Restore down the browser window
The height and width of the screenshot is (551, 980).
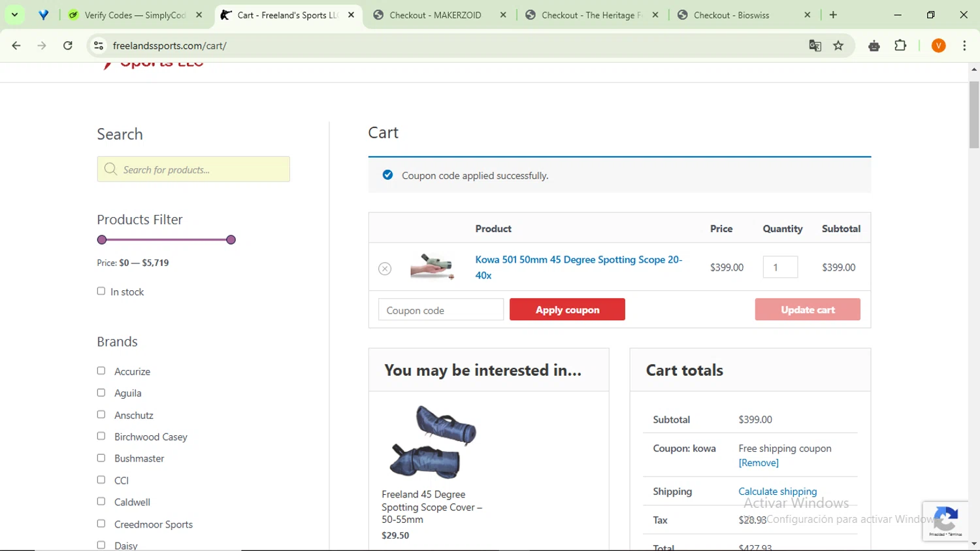tap(931, 15)
